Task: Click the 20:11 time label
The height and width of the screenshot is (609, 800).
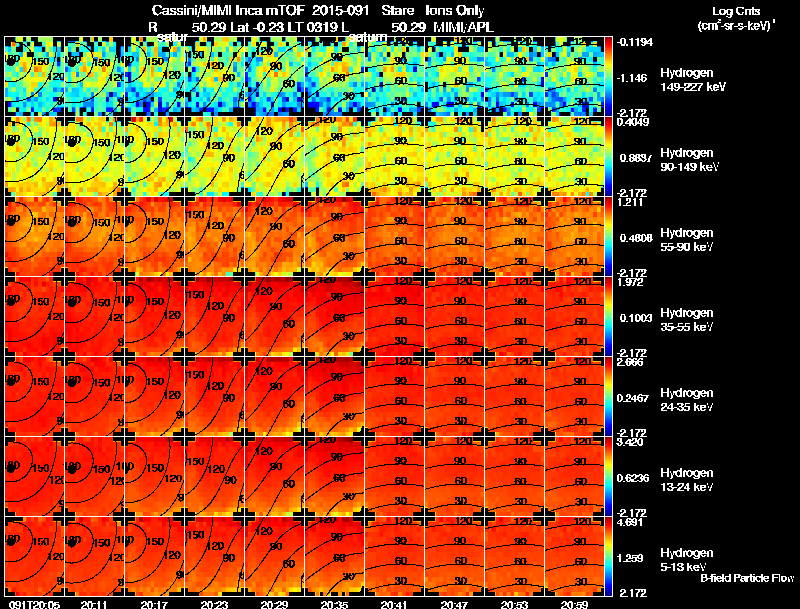Action: point(94,604)
